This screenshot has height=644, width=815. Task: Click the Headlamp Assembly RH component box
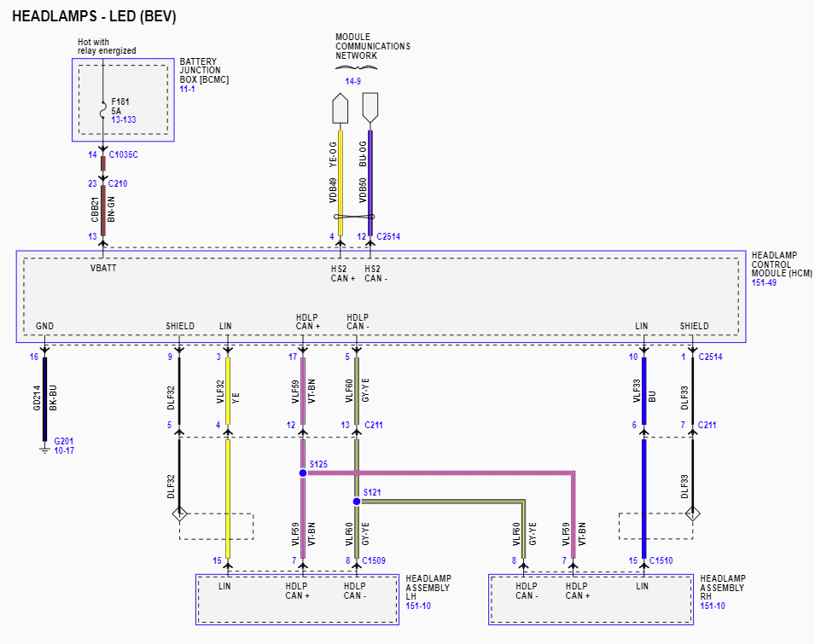(x=591, y=600)
